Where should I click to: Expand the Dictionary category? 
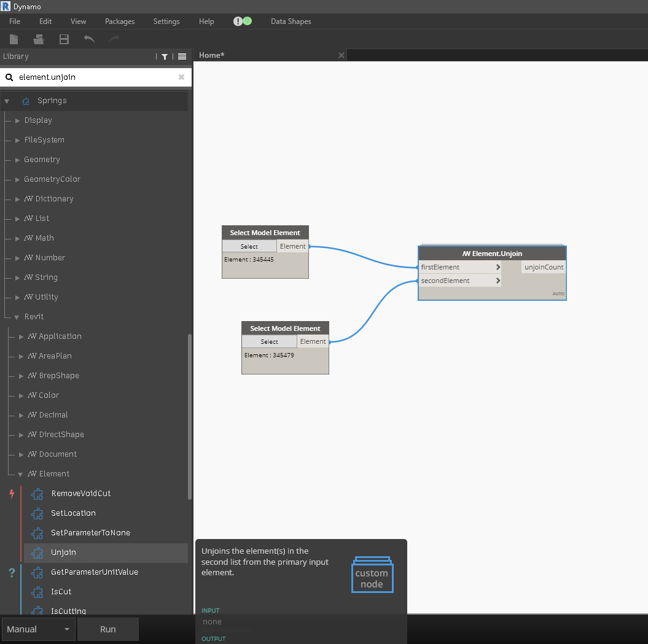[x=17, y=199]
